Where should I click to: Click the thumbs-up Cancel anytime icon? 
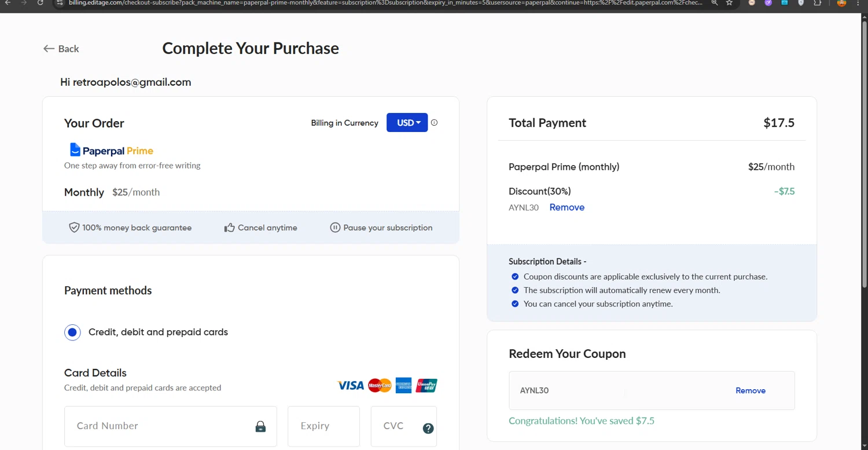(x=229, y=228)
